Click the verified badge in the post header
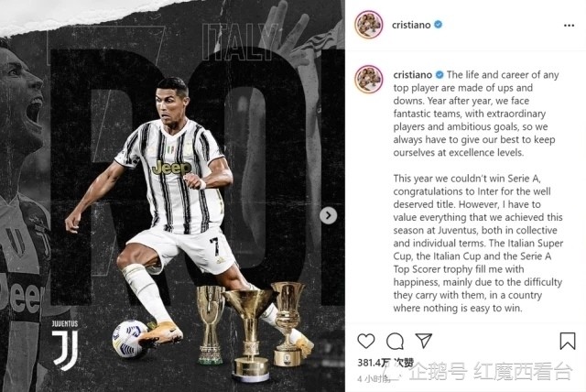This screenshot has width=586, height=392. tap(439, 25)
